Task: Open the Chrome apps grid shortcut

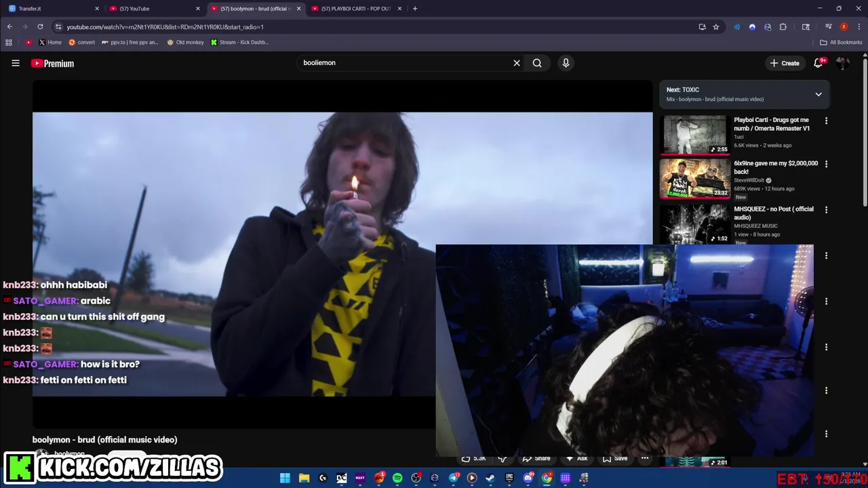Action: coord(9,42)
